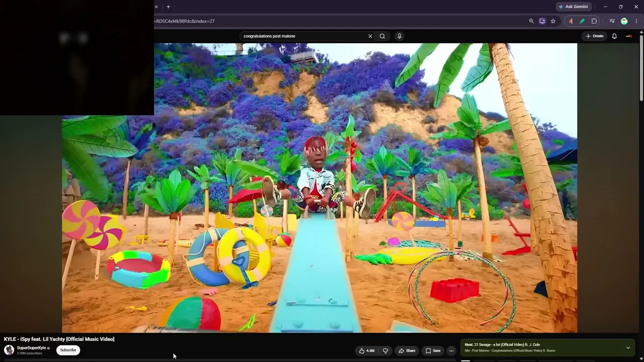Subscribe to SuperDuperKyle
The width and height of the screenshot is (644, 362).
68,350
